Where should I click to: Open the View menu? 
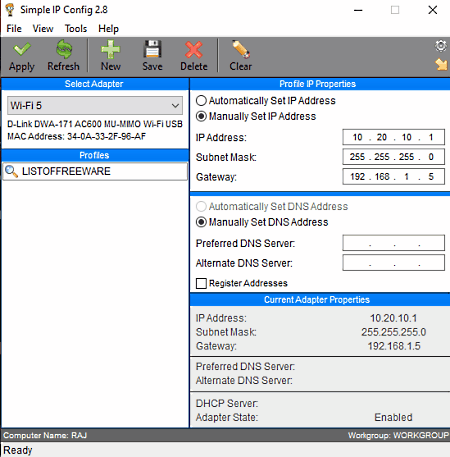click(x=43, y=29)
